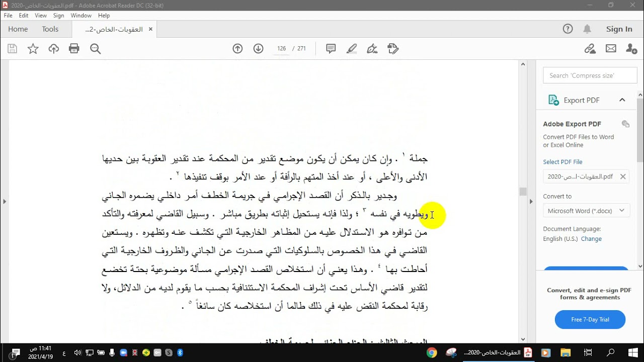Click Sign In
This screenshot has height=362, width=644.
pyautogui.click(x=619, y=29)
